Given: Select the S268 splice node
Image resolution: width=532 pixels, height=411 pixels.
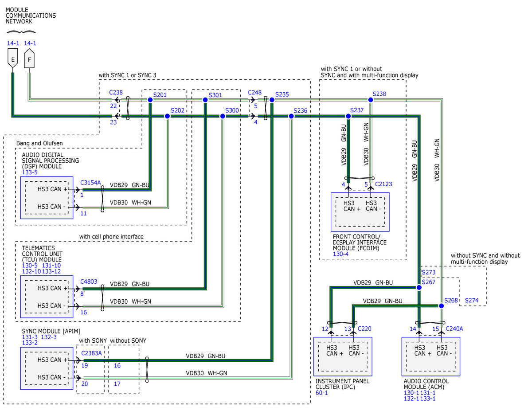Looking at the screenshot, I should (441, 305).
